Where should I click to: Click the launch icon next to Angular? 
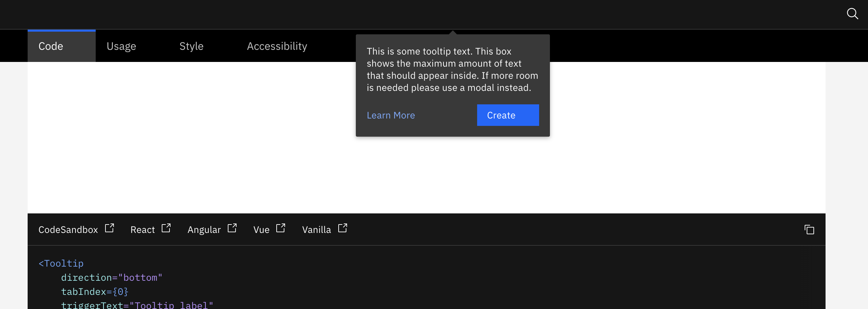(x=232, y=228)
